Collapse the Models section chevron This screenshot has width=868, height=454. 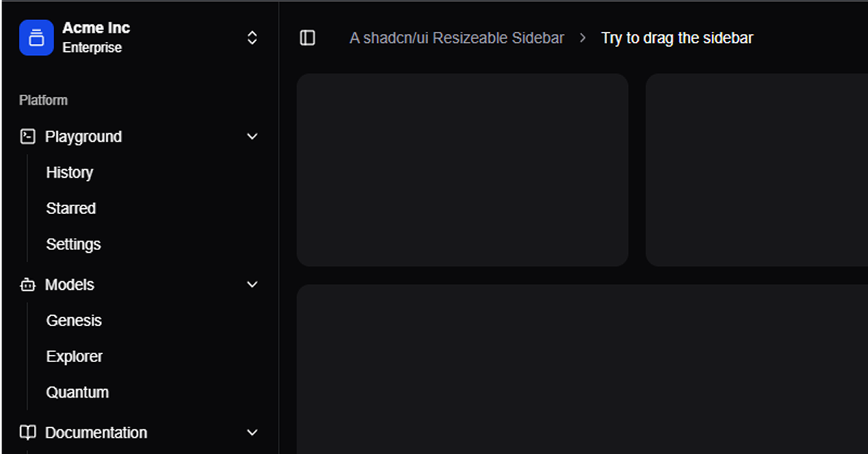click(x=252, y=284)
